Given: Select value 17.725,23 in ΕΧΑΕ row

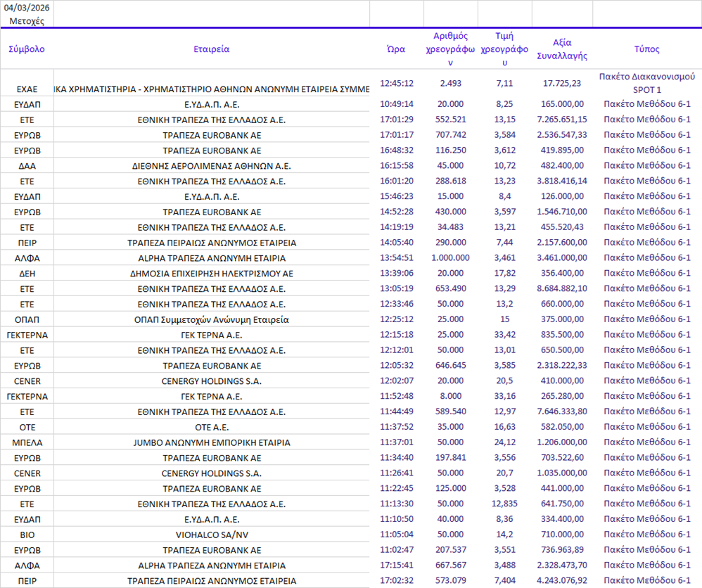Looking at the screenshot, I should 562,83.
